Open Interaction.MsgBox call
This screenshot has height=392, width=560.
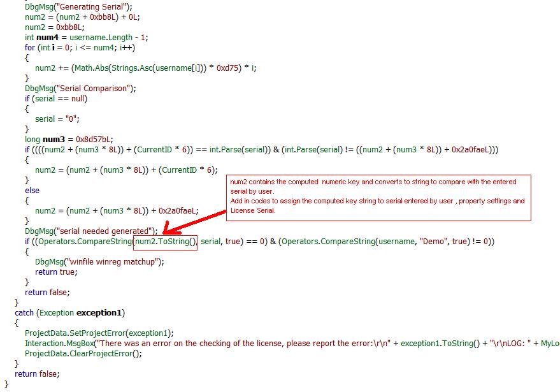[59, 344]
